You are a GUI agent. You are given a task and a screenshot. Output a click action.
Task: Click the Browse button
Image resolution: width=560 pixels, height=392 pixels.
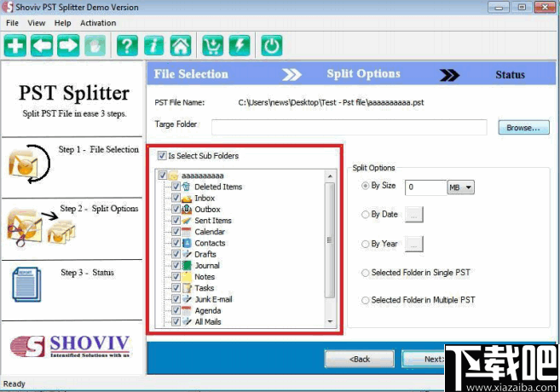pos(523,128)
